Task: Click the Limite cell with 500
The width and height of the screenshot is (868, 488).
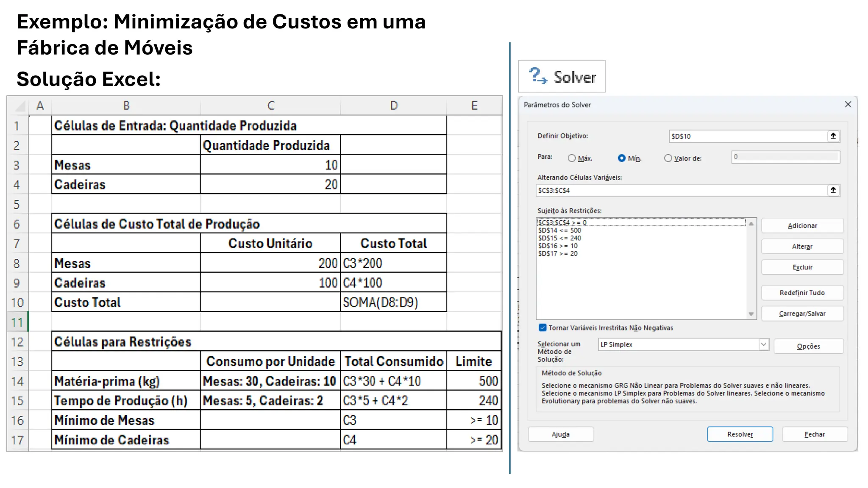Action: click(474, 381)
